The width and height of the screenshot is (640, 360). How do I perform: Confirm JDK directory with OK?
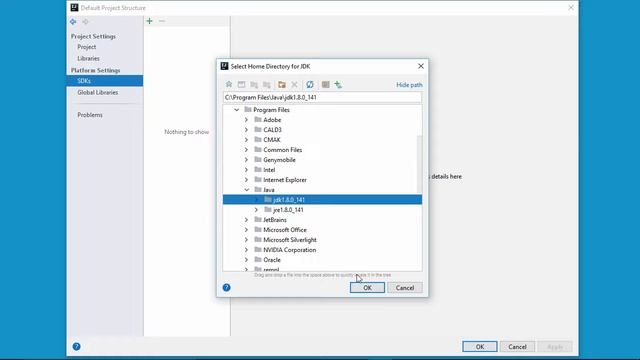click(367, 288)
